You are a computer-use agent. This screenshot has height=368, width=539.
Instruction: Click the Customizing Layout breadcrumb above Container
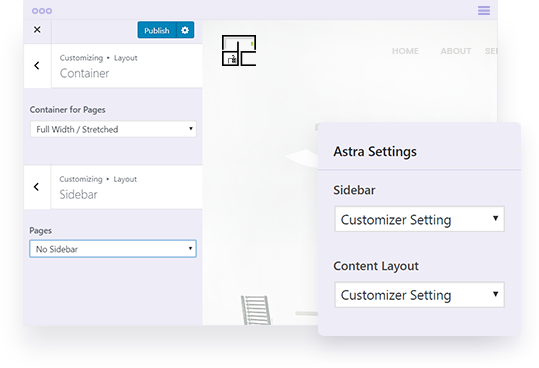[x=99, y=58]
